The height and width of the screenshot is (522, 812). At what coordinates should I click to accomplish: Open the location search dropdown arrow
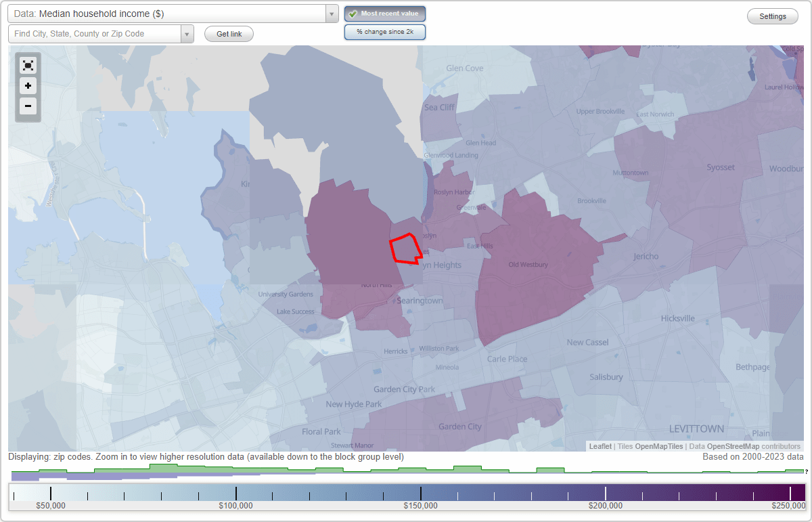click(187, 33)
